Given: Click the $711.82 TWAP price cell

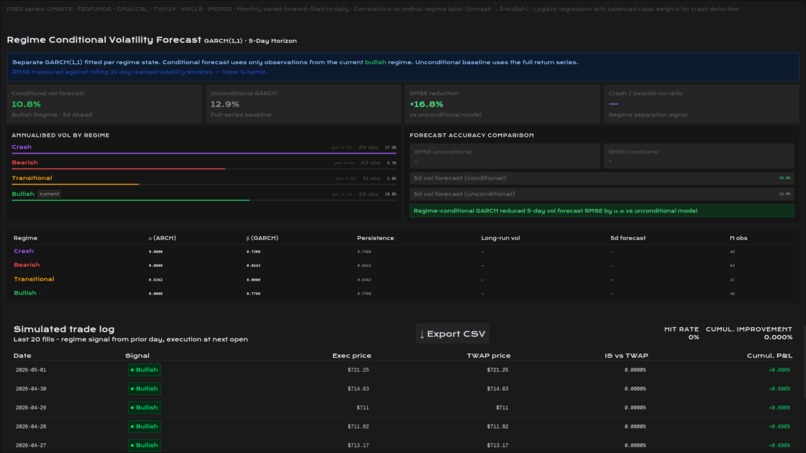Looking at the screenshot, I should [x=498, y=426].
